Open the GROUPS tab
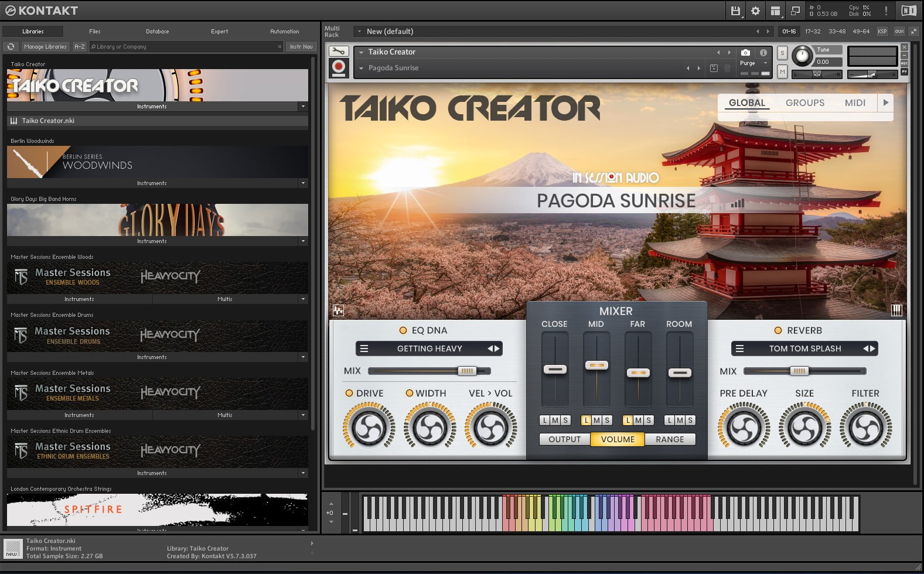This screenshot has width=924, height=574. tap(805, 102)
